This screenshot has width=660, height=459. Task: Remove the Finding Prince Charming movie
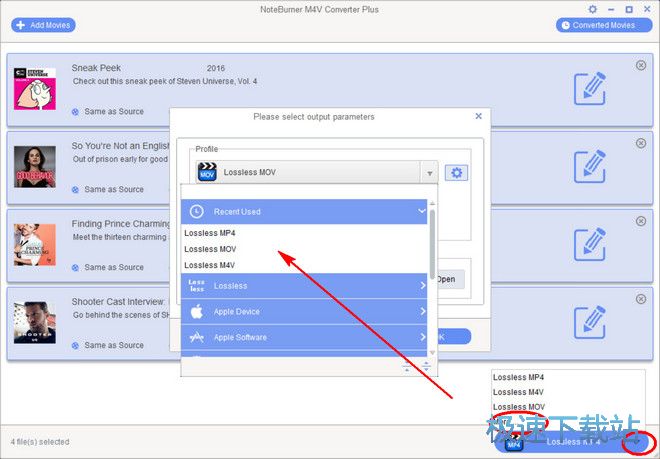tap(641, 221)
